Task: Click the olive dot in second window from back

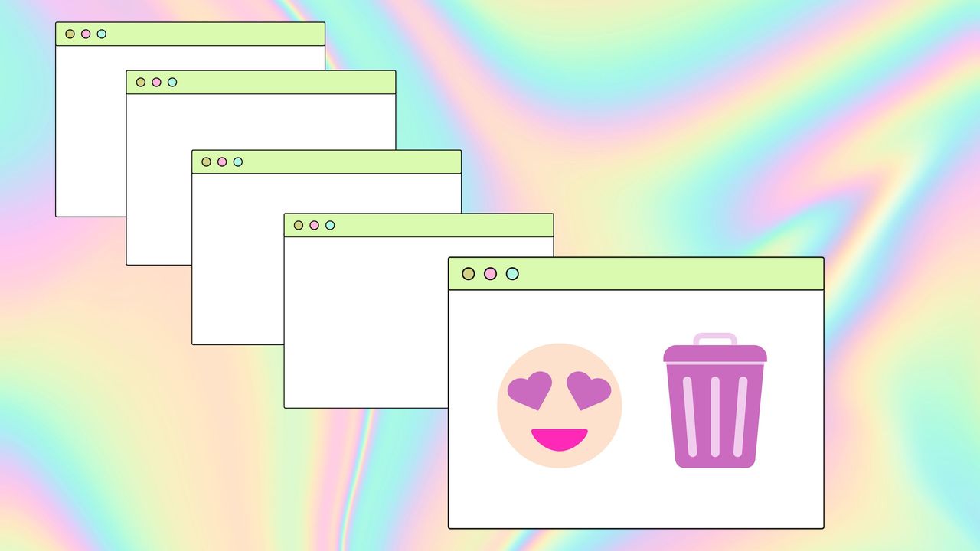Action: pos(141,83)
